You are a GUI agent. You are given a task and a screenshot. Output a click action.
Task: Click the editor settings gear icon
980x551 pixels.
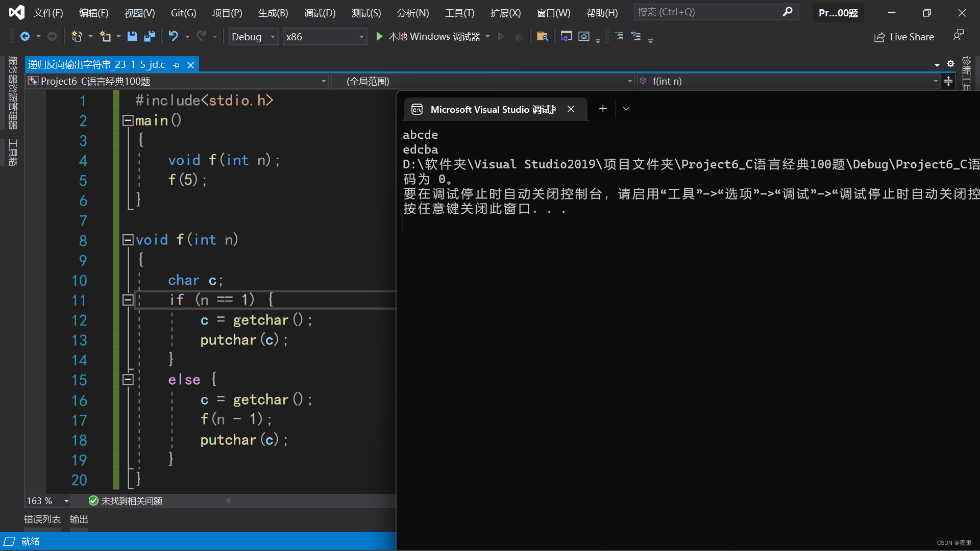[x=950, y=64]
